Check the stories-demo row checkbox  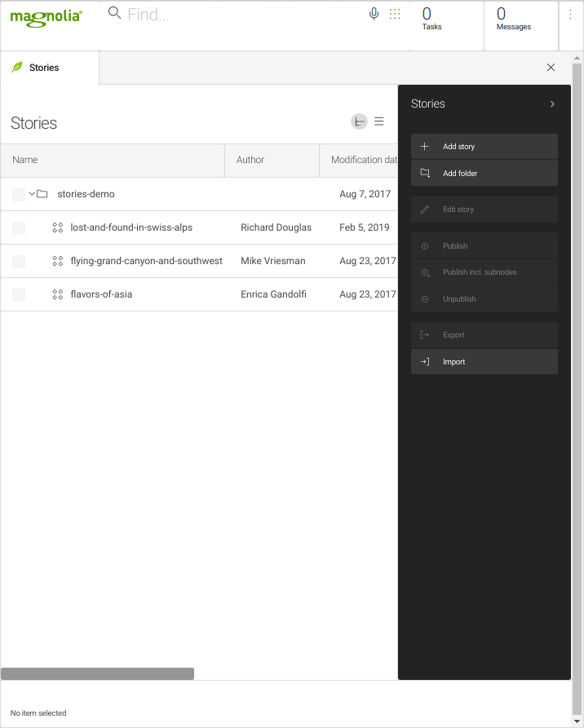(19, 195)
